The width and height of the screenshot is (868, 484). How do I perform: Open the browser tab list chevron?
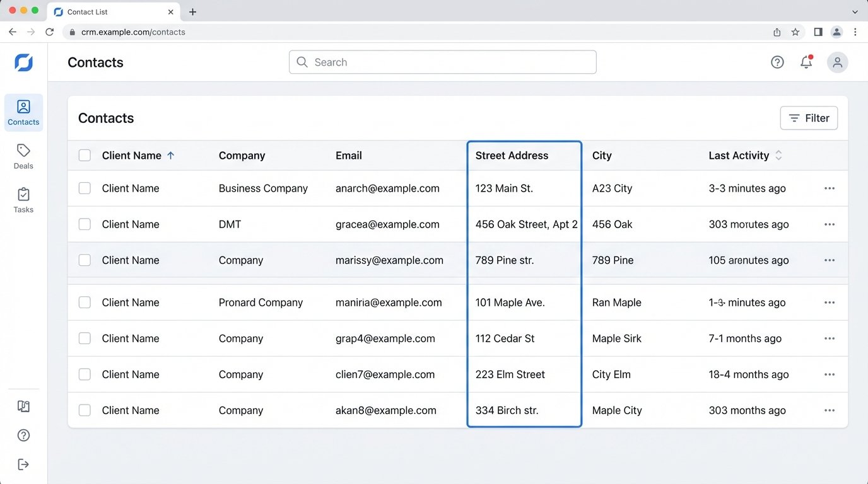pos(855,11)
